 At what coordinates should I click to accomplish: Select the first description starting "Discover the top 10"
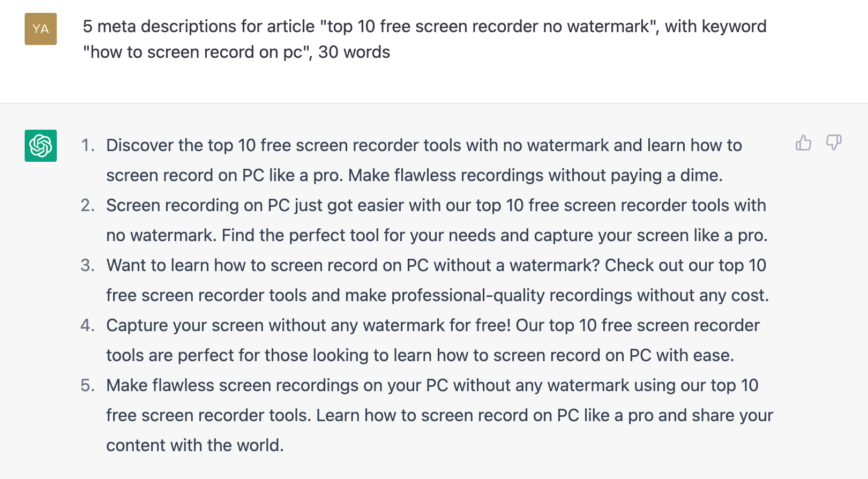pyautogui.click(x=424, y=160)
